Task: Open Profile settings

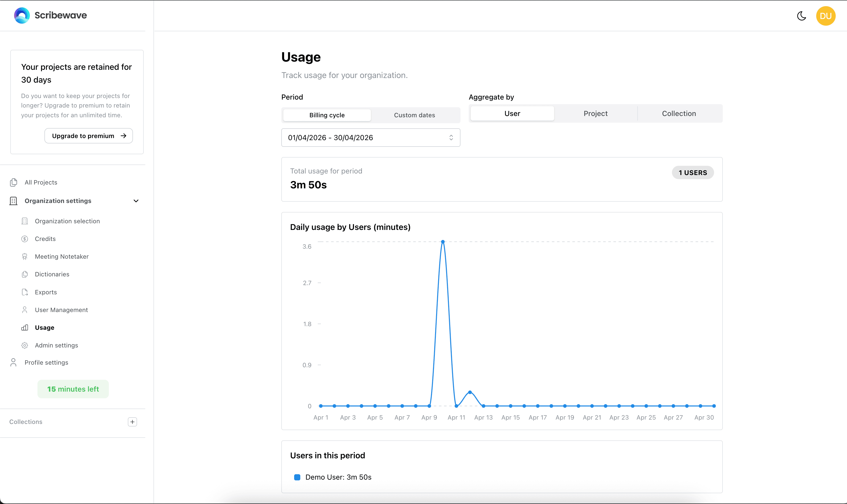Action: click(46, 362)
